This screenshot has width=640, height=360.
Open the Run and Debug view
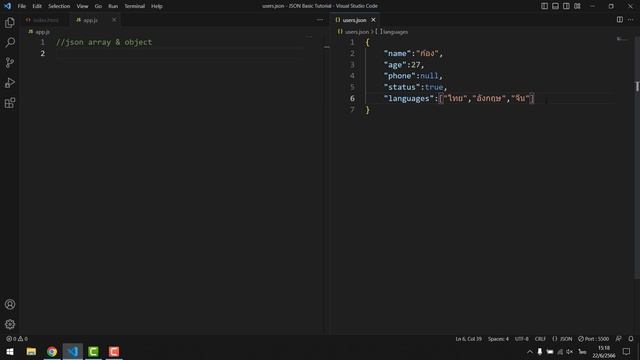click(x=10, y=82)
